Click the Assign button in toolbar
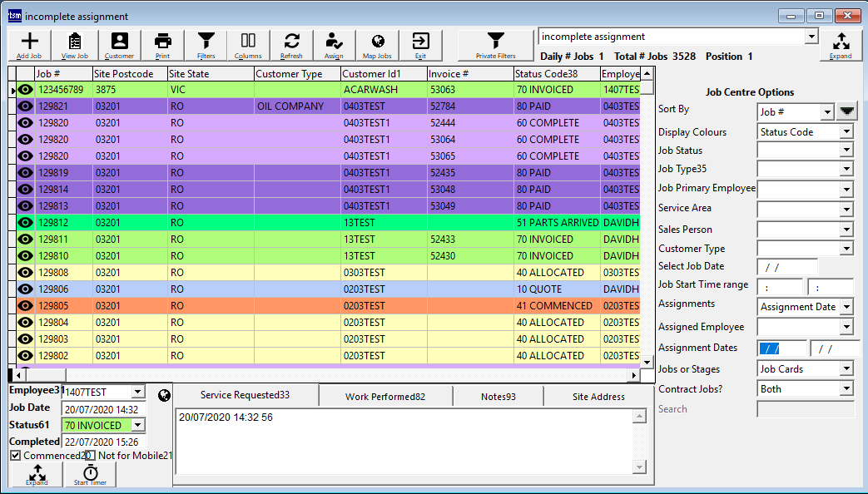Viewport: 868px width, 494px height. [334, 45]
